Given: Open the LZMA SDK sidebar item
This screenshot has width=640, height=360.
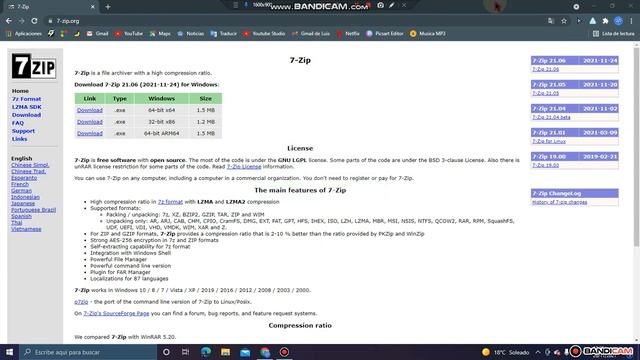Looking at the screenshot, I should (x=27, y=107).
